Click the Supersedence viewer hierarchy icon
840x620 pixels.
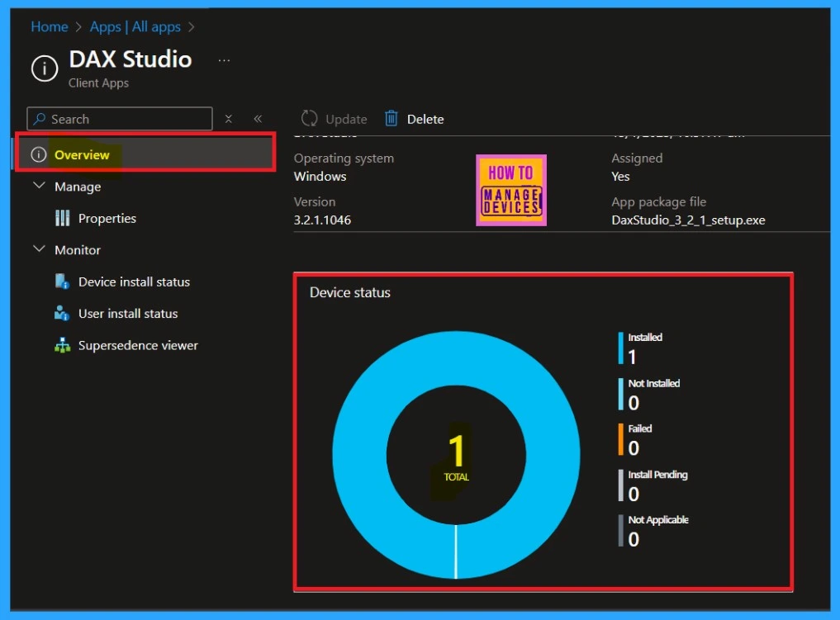tap(62, 345)
